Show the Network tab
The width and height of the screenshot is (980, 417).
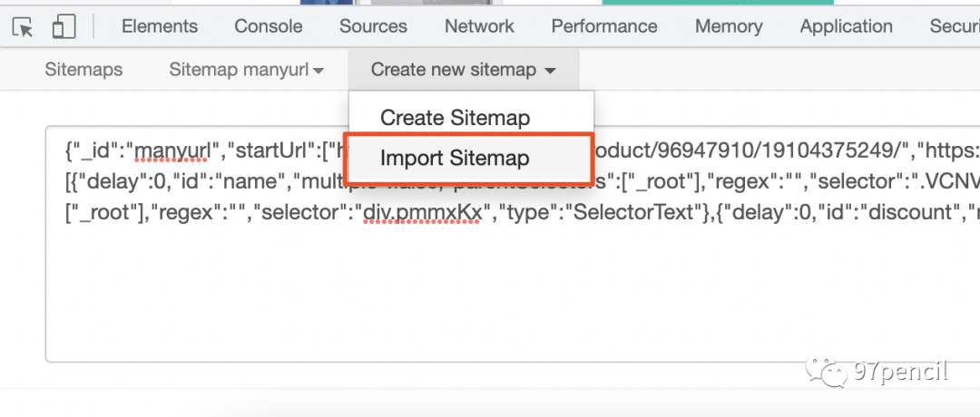pyautogui.click(x=479, y=26)
